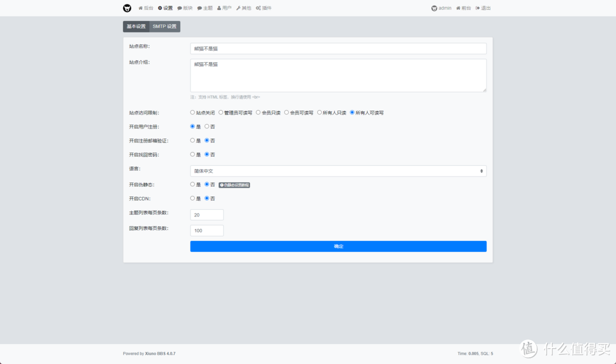Go to 主题 threads management
616x364 pixels.
(205, 8)
